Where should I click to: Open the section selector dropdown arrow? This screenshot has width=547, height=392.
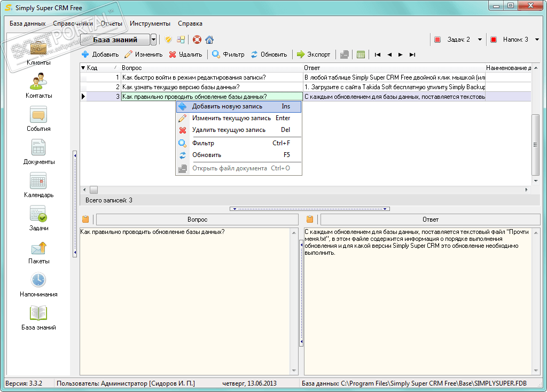(153, 40)
